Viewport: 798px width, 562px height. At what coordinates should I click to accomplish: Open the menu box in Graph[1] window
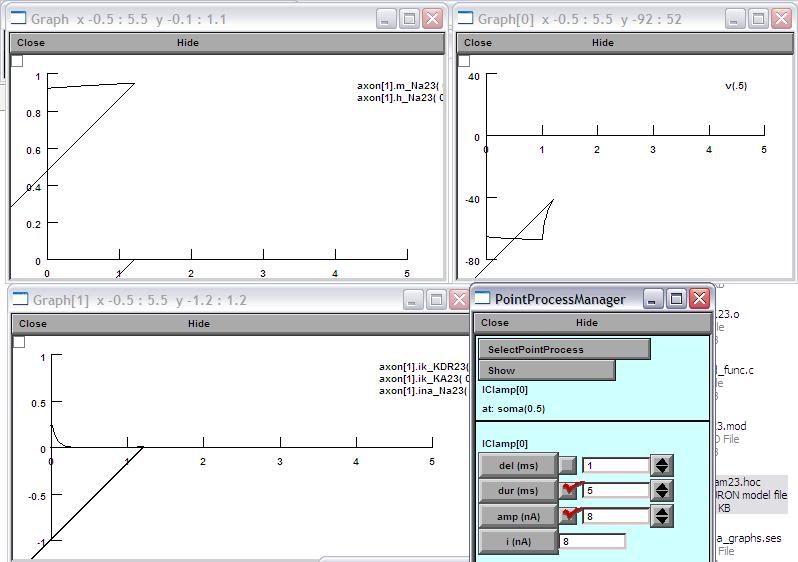coord(18,342)
